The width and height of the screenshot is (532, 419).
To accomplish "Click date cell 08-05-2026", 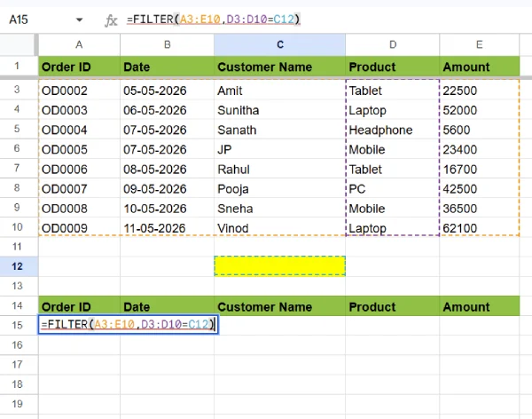I will [167, 170].
